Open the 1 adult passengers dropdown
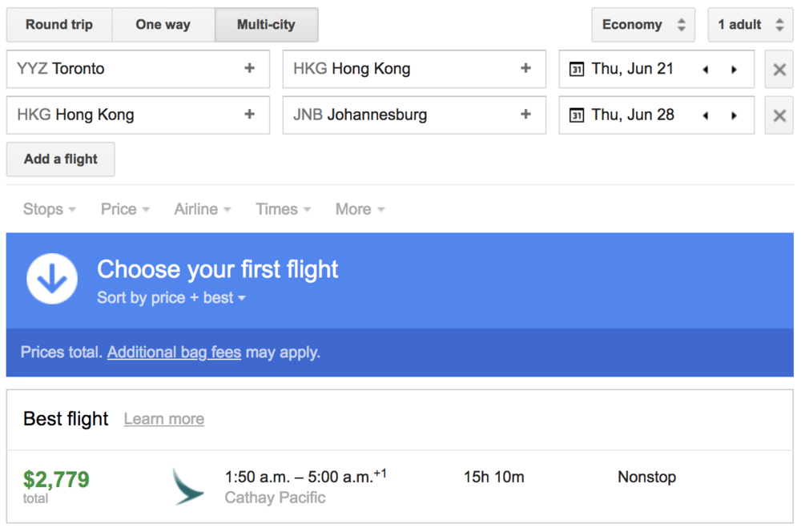This screenshot has height=532, width=801. point(750,25)
